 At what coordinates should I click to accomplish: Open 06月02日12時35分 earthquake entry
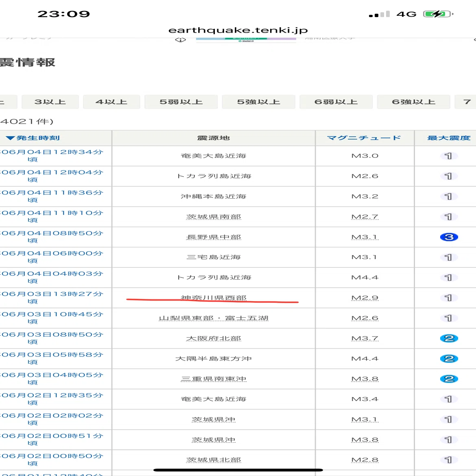[x=52, y=399]
